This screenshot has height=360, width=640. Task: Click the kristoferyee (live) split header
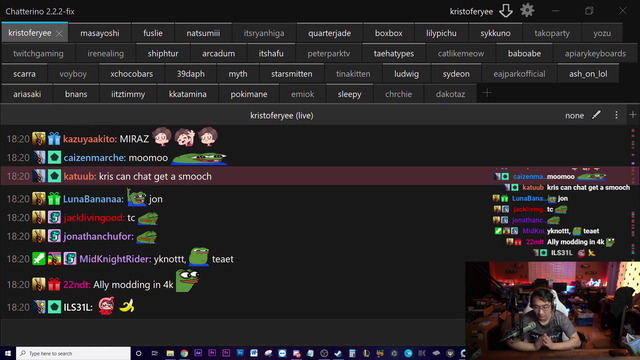[282, 116]
